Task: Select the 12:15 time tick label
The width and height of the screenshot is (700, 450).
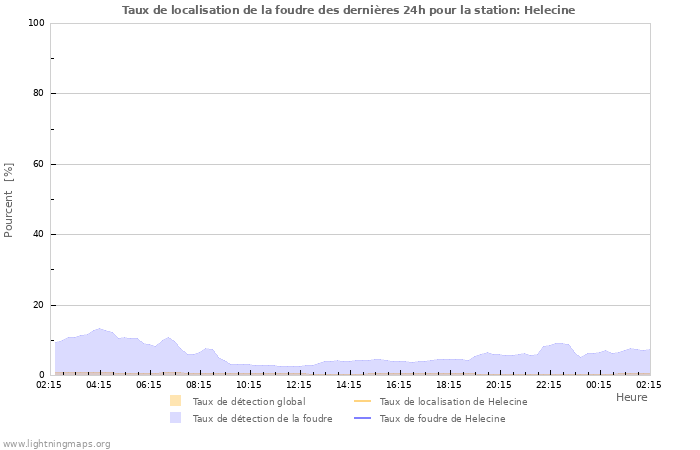Action: pyautogui.click(x=299, y=384)
